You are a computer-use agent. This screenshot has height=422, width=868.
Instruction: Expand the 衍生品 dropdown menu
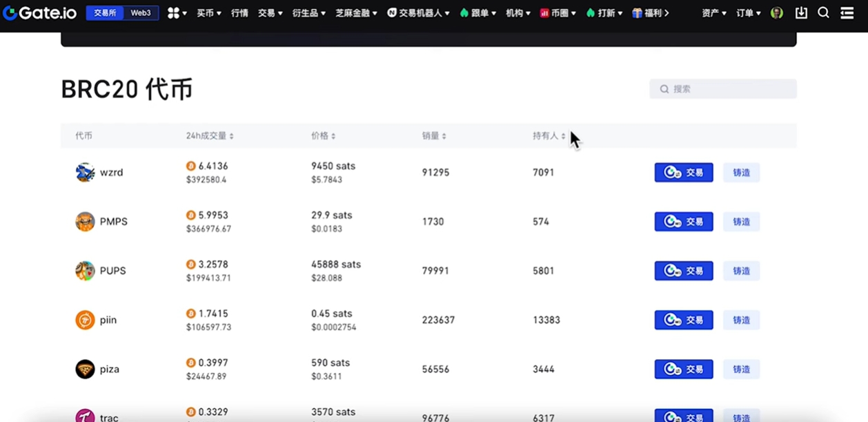(308, 13)
